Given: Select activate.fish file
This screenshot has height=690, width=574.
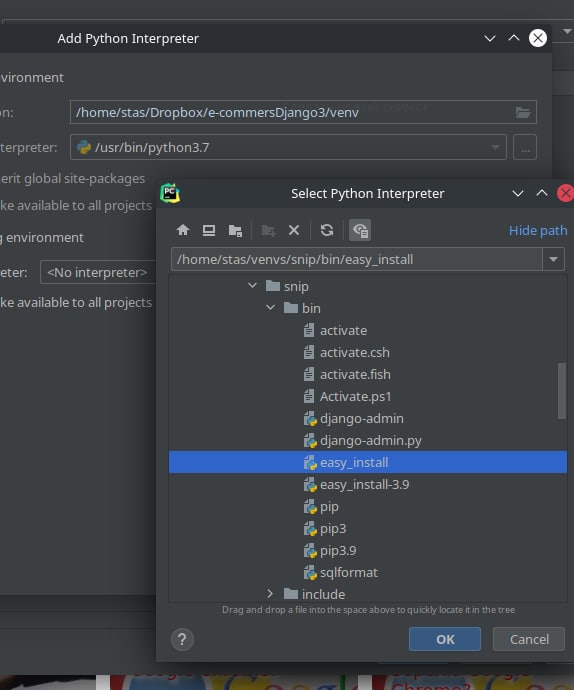Looking at the screenshot, I should click(368, 374).
